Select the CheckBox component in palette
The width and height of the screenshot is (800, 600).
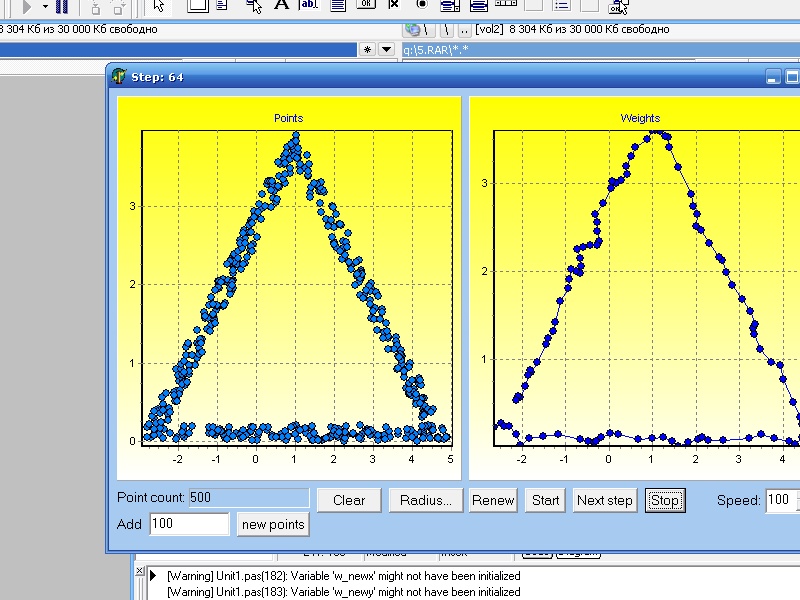pyautogui.click(x=394, y=5)
